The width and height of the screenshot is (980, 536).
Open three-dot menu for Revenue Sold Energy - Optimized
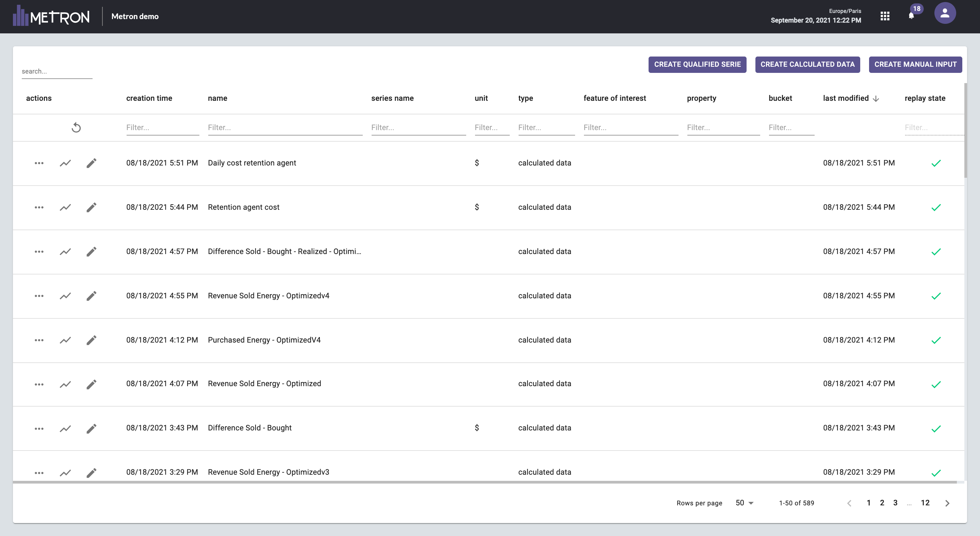39,384
